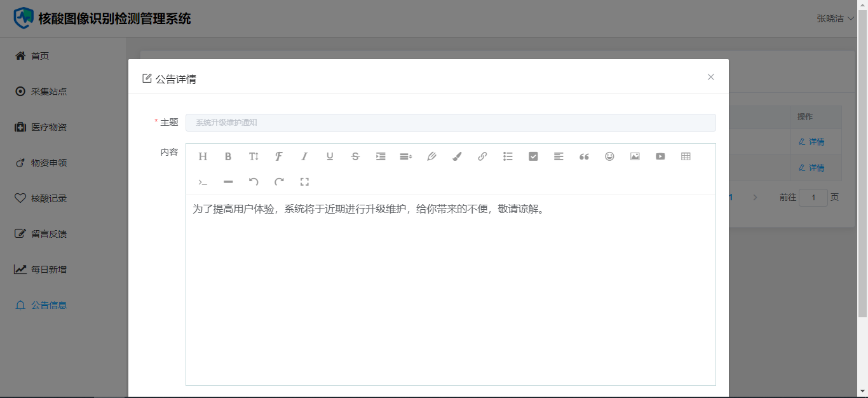Toggle fullscreen editor mode
The image size is (868, 398).
coord(304,182)
